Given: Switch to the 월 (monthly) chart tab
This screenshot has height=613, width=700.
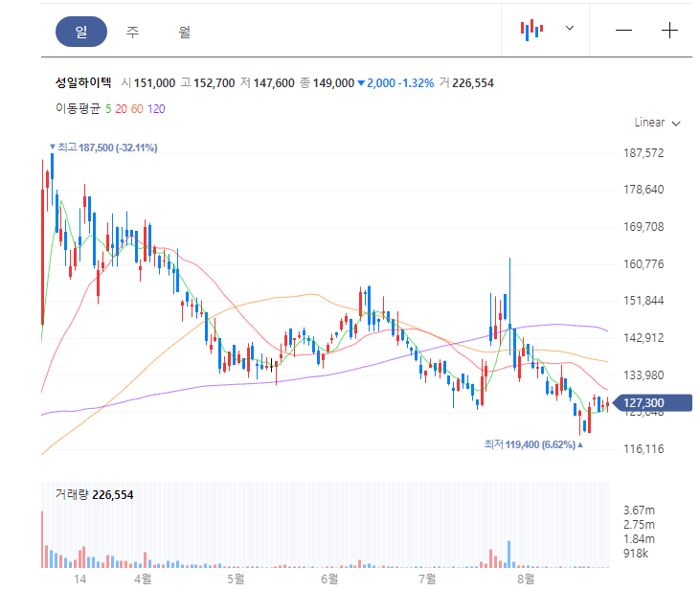Looking at the screenshot, I should [x=185, y=32].
